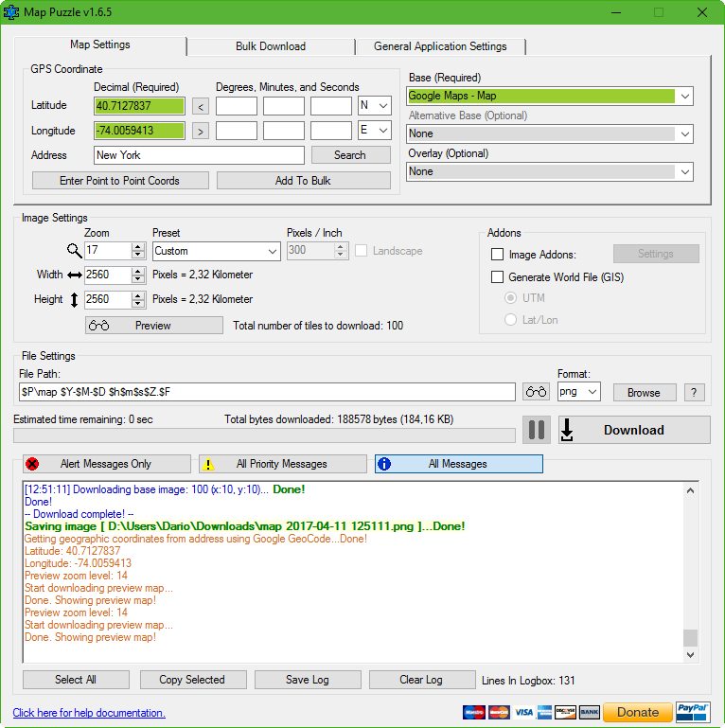Open General Application Settings tab
Viewport: 725px width, 728px height.
point(440,46)
